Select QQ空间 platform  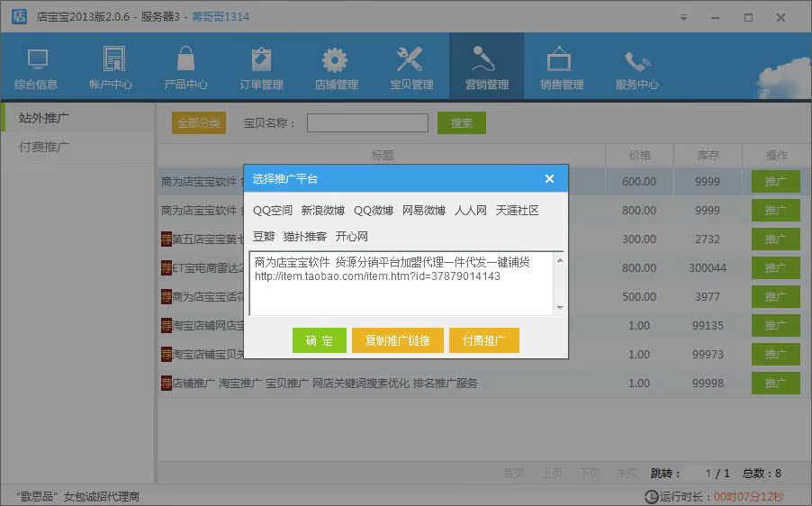(x=273, y=211)
